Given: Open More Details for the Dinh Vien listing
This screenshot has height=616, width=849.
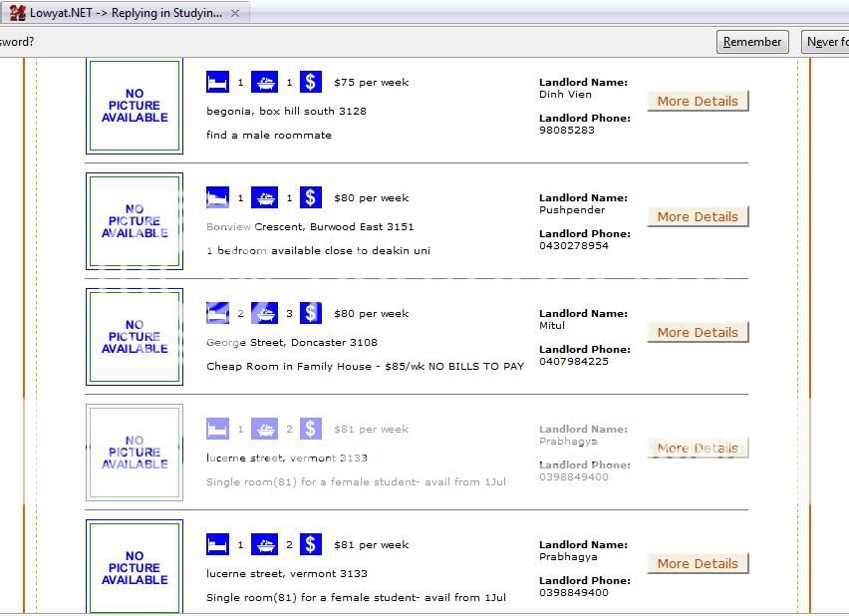Looking at the screenshot, I should click(x=698, y=101).
